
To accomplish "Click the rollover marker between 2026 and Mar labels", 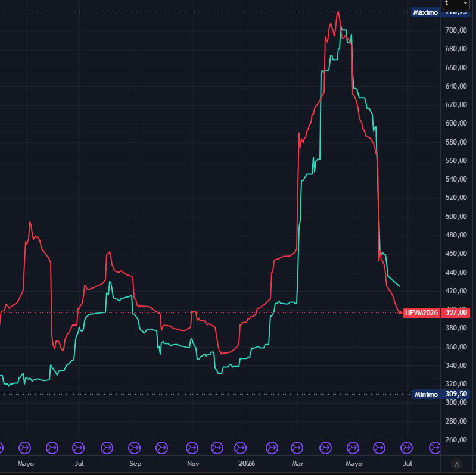I will tap(272, 448).
